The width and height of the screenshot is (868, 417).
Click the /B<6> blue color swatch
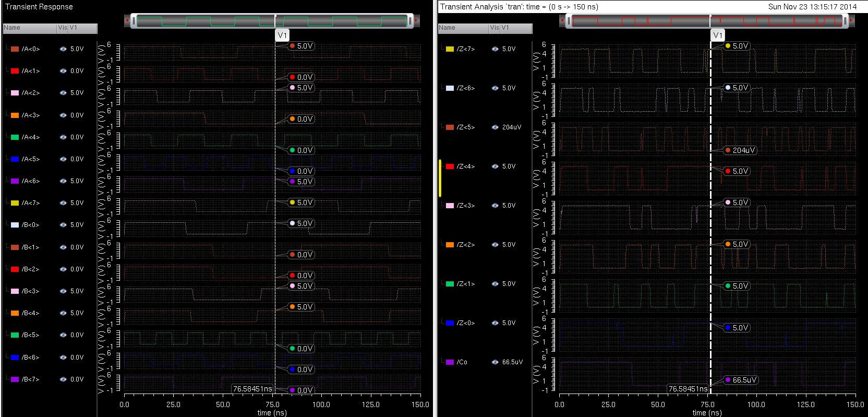pyautogui.click(x=15, y=357)
